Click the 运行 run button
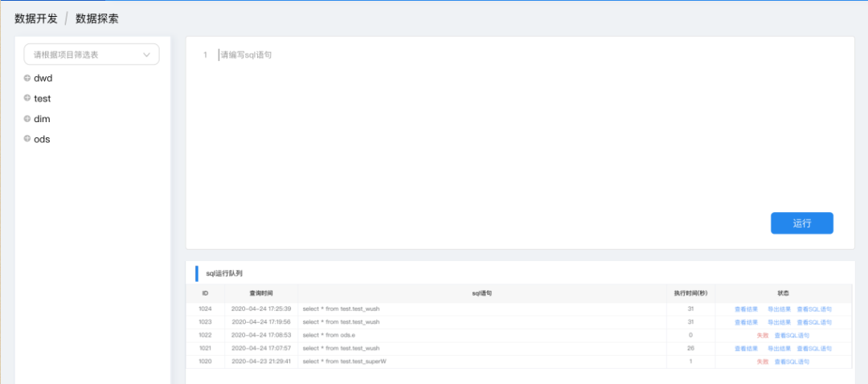 pyautogui.click(x=801, y=223)
